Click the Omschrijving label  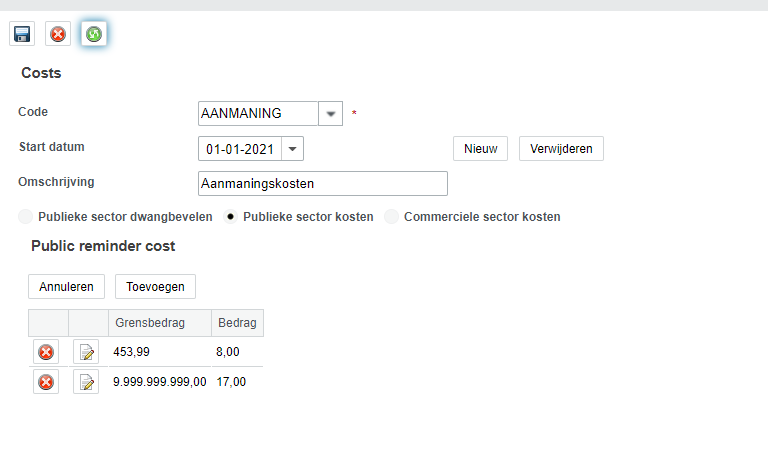click(56, 182)
